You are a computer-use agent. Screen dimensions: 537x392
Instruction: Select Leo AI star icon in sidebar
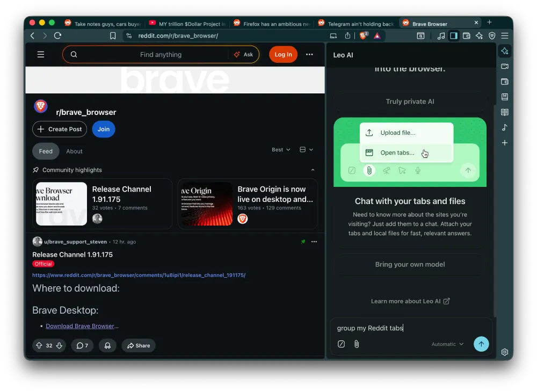pos(505,51)
